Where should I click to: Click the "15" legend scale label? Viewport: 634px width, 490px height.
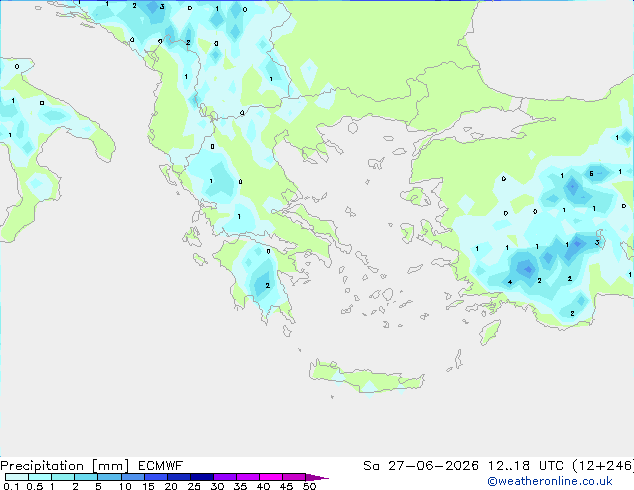[148, 486]
